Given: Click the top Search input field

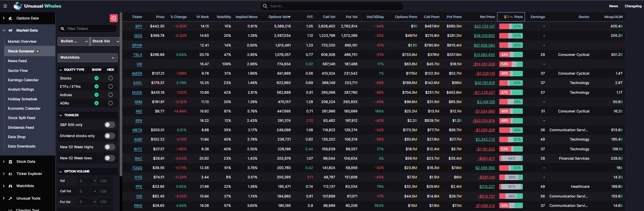Looking at the screenshot, I should 332,6.
